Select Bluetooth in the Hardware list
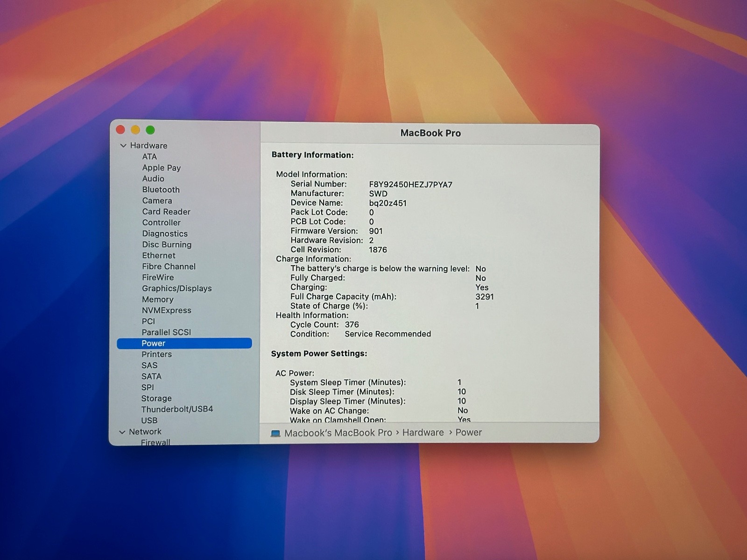 point(161,189)
